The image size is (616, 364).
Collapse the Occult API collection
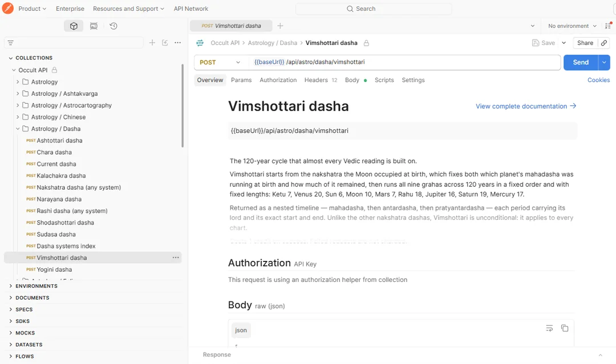14,70
